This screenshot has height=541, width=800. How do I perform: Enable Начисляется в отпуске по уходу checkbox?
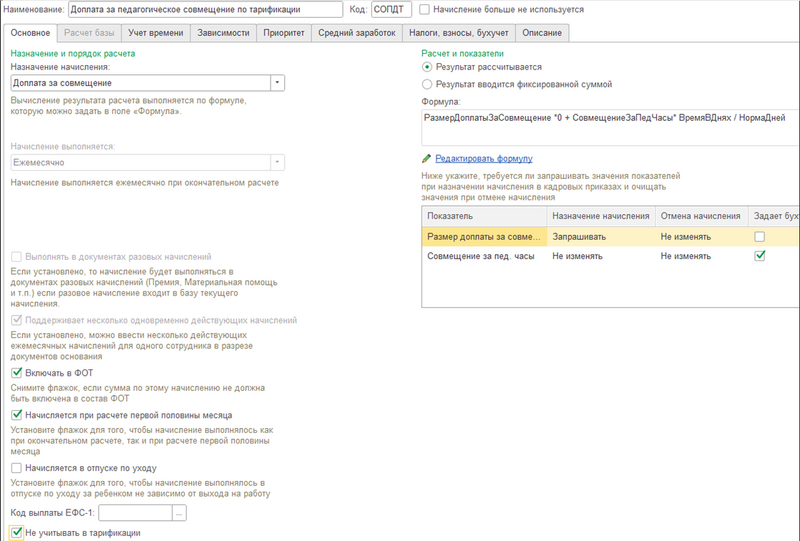pos(16,467)
